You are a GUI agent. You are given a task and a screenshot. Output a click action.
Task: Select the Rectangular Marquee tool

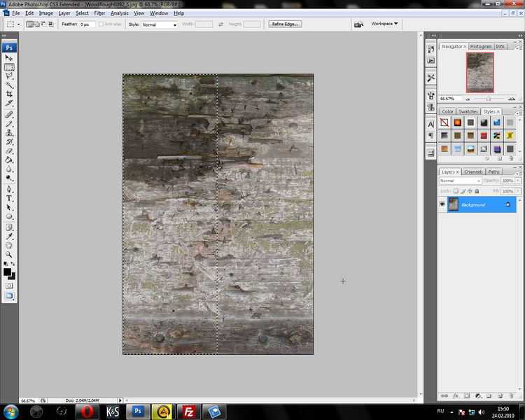9,67
